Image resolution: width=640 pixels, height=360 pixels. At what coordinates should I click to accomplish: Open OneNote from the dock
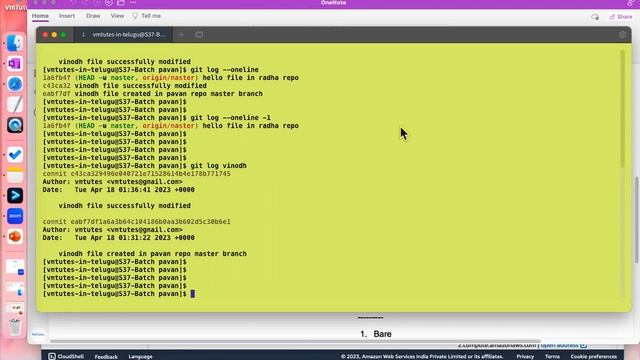[15, 64]
